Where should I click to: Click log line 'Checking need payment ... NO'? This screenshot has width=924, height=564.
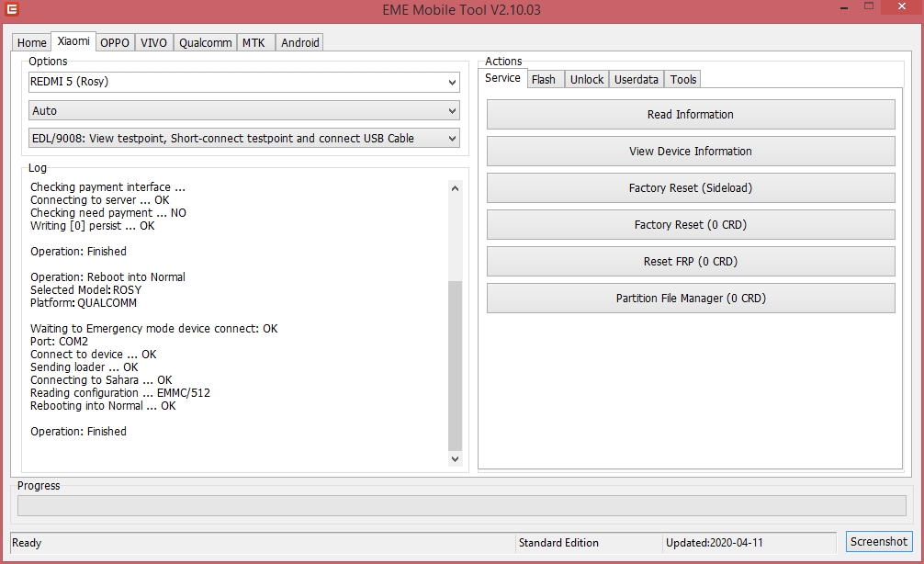click(108, 213)
